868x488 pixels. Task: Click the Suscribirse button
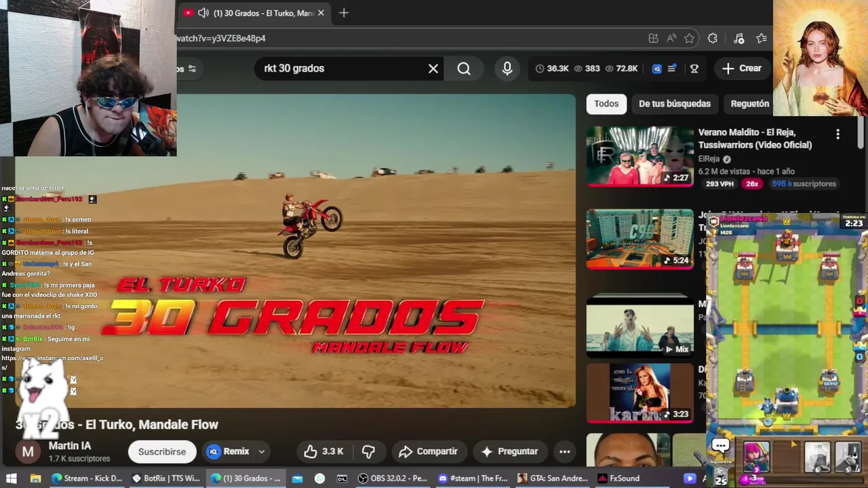pyautogui.click(x=162, y=451)
